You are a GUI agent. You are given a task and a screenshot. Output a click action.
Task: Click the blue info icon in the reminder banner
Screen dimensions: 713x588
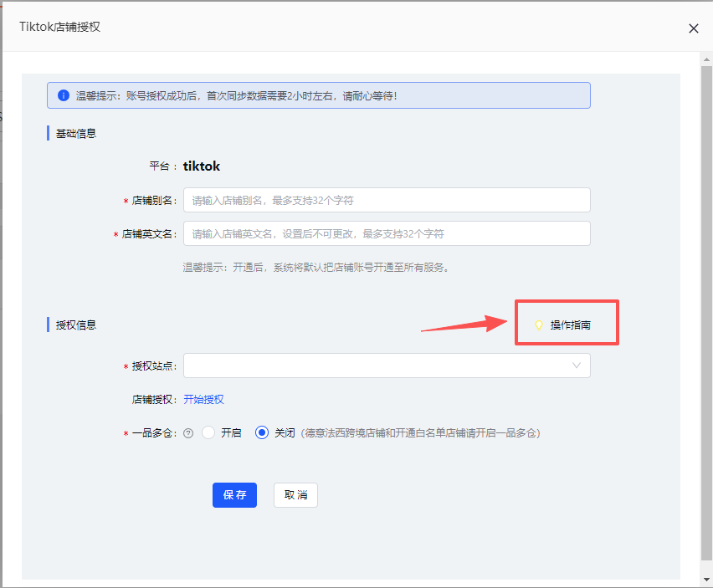click(63, 95)
